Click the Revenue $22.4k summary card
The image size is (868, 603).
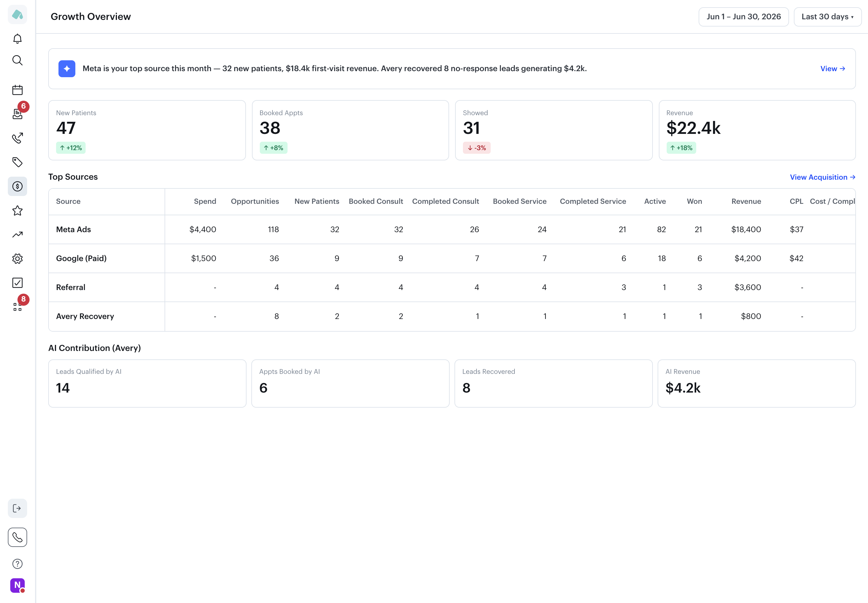coord(757,130)
